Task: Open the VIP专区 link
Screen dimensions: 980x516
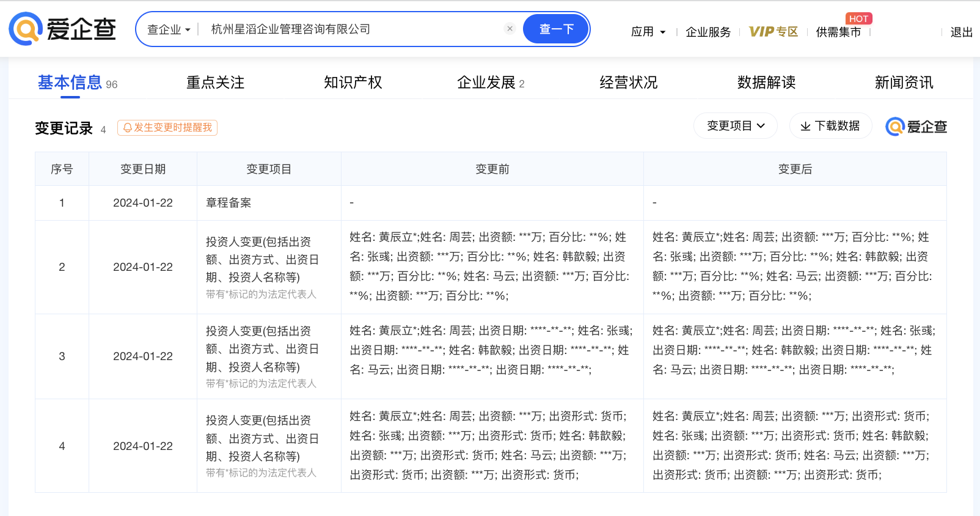Action: coord(773,32)
